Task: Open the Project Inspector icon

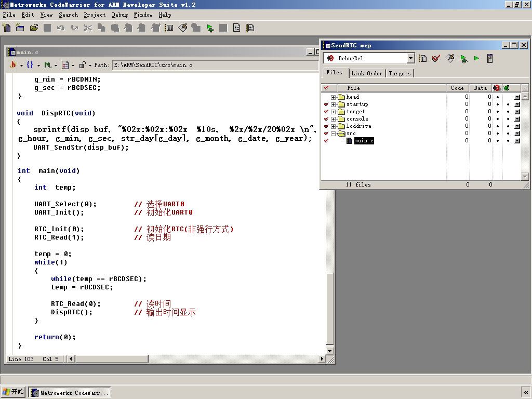Action: tap(489, 59)
